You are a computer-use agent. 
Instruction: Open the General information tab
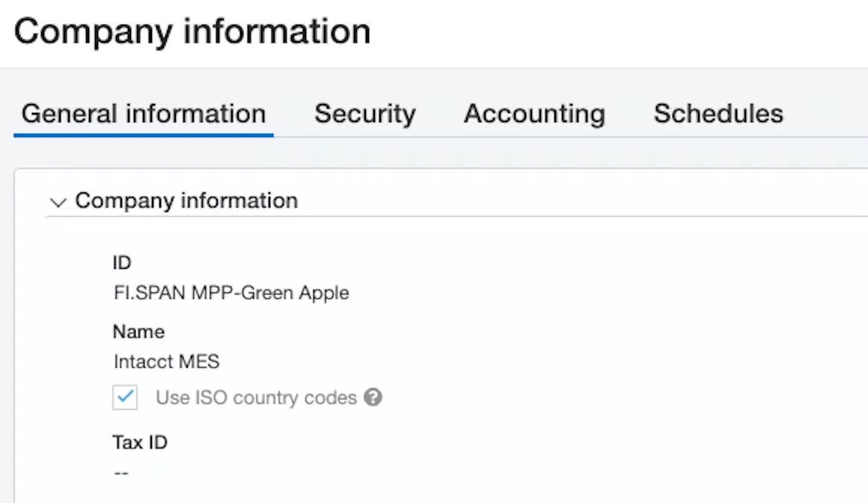(144, 114)
